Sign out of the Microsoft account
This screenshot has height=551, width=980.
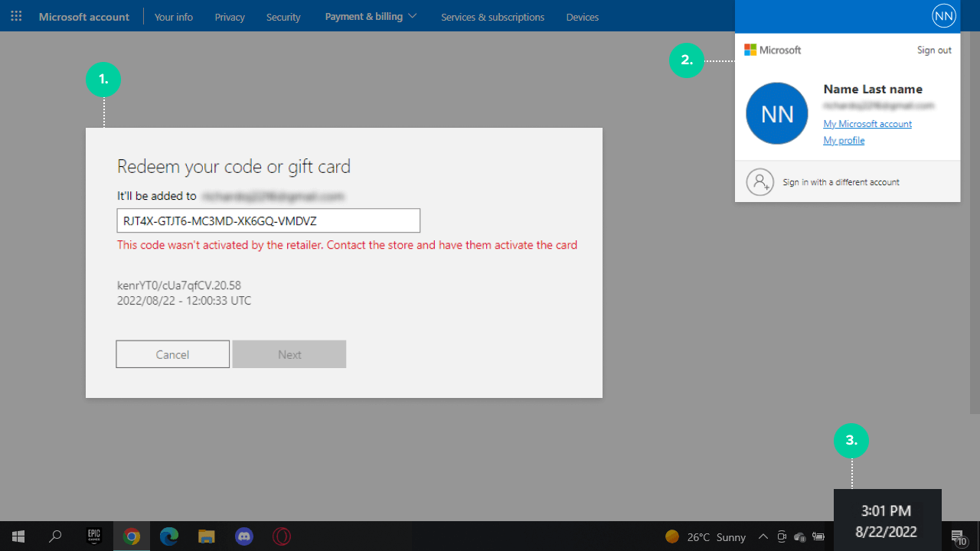click(934, 50)
